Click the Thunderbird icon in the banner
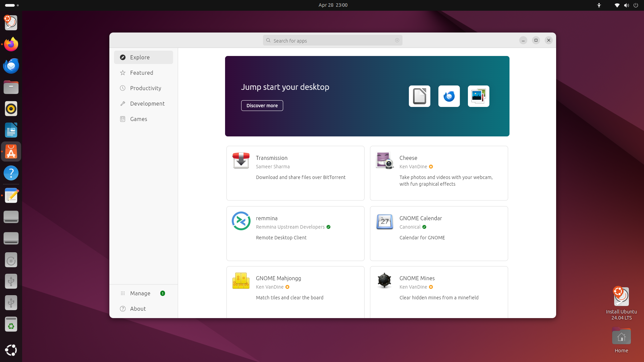644x362 pixels. [449, 96]
